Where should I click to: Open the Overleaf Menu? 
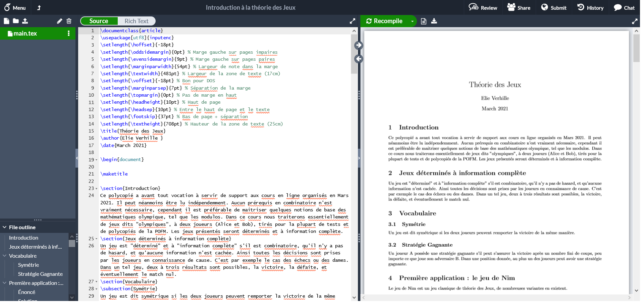click(x=15, y=8)
